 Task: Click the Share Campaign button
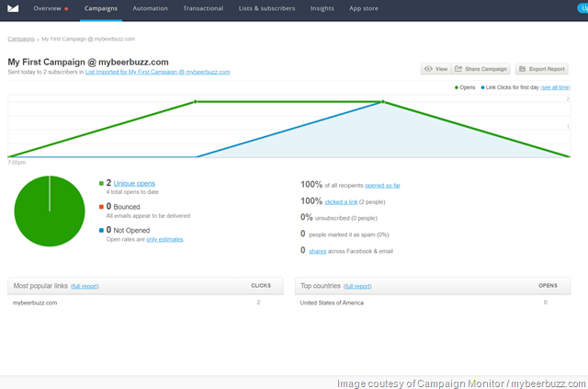point(481,69)
